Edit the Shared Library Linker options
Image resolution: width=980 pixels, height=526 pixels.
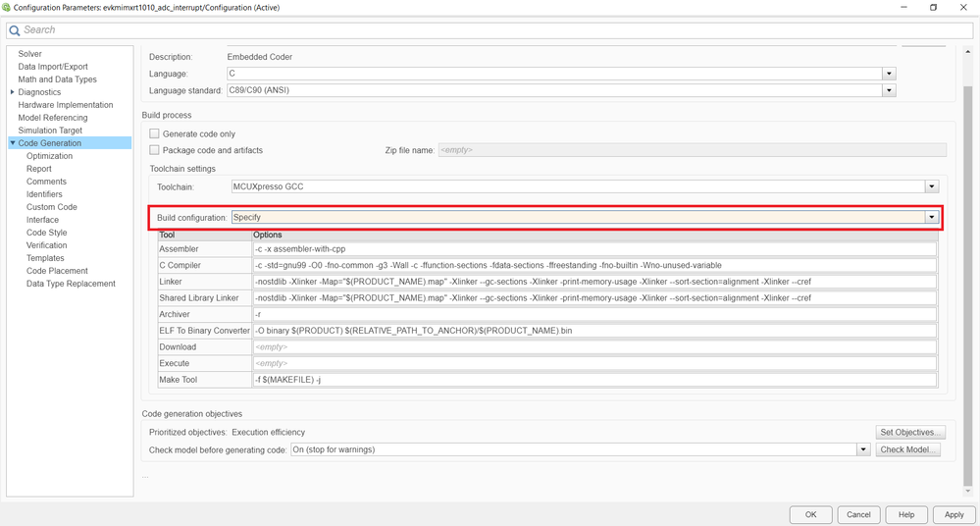[x=594, y=297]
